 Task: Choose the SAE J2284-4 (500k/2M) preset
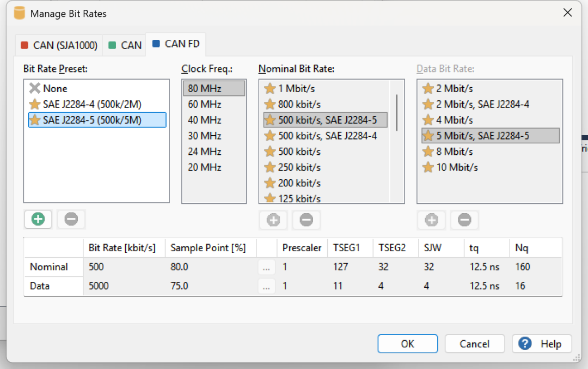(97, 104)
